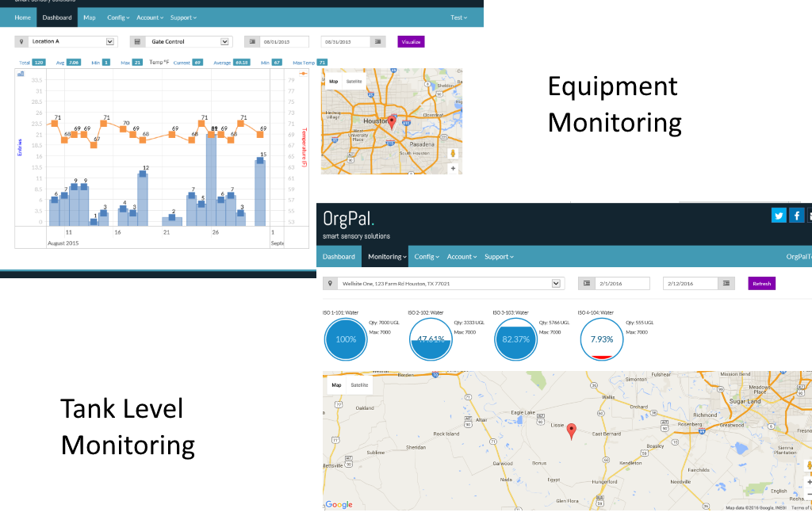Click the calendar icon after 2/12/2016
This screenshot has height=520, width=812.
pos(726,283)
